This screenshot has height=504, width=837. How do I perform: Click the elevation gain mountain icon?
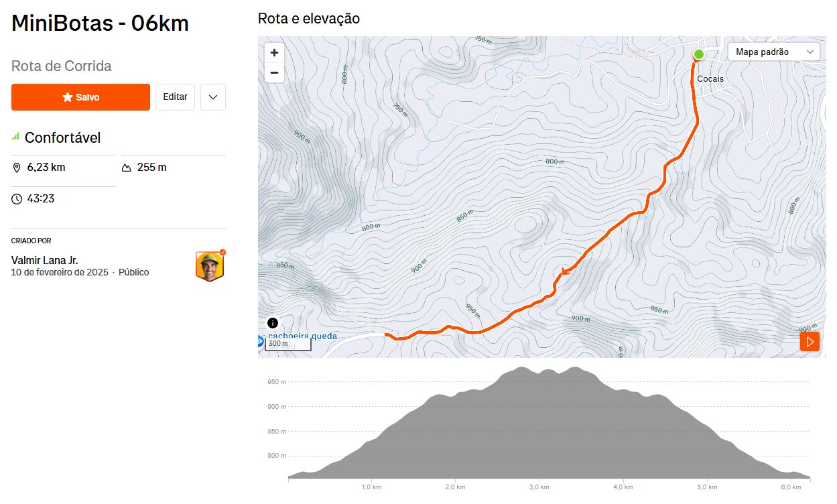127,168
